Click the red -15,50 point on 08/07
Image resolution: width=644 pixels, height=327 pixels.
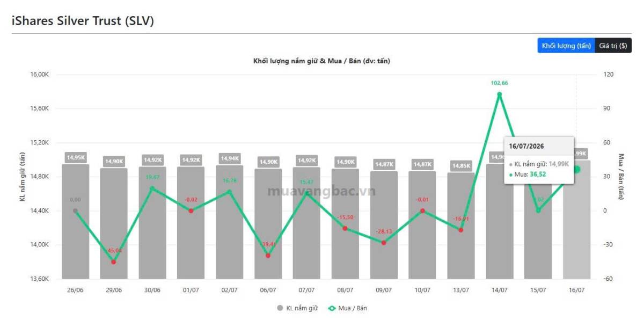345,228
